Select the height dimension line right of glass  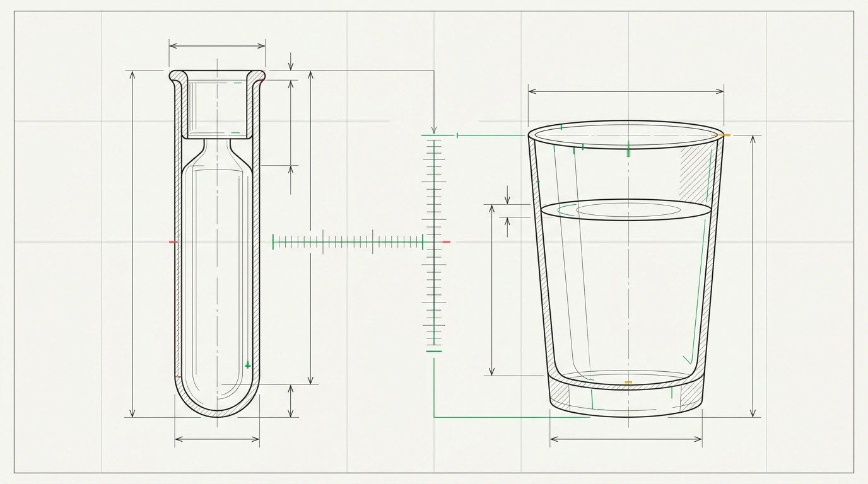(x=753, y=276)
